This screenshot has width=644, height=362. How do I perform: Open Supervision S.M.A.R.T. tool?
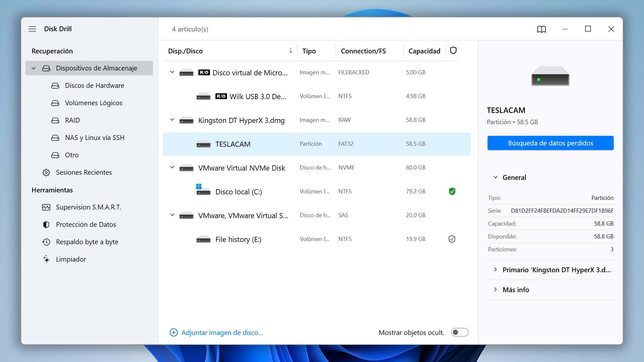pos(89,207)
